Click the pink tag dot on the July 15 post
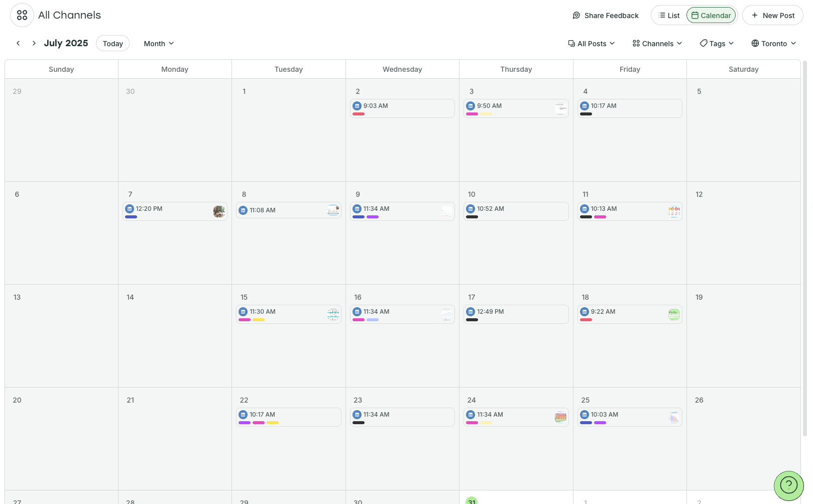 (x=245, y=320)
